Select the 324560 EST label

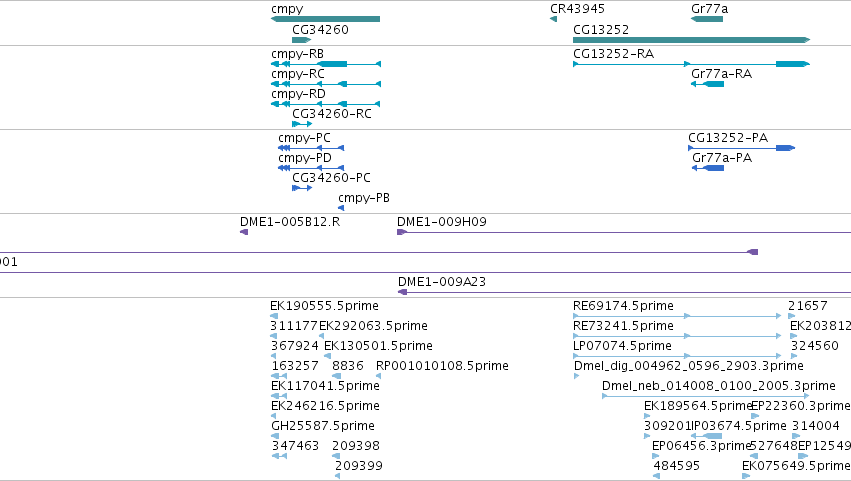(x=815, y=346)
